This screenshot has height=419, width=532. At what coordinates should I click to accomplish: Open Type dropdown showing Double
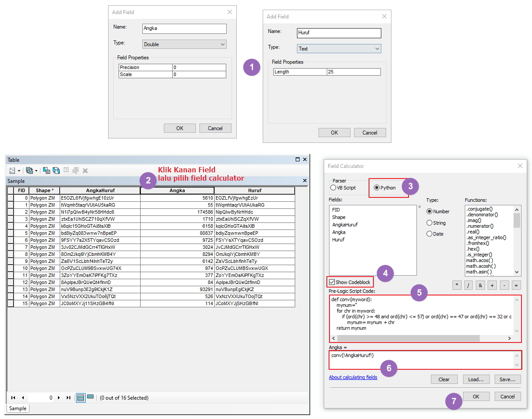(x=185, y=44)
